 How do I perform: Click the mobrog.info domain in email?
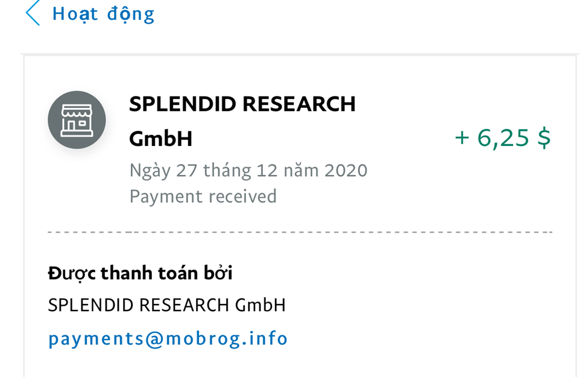pos(227,338)
